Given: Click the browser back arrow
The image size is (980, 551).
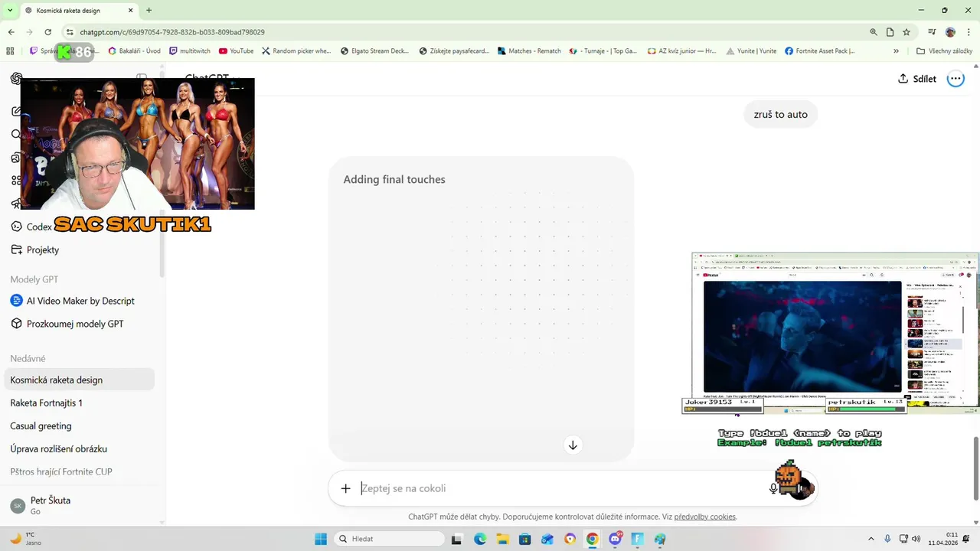Looking at the screenshot, I should tap(11, 32).
